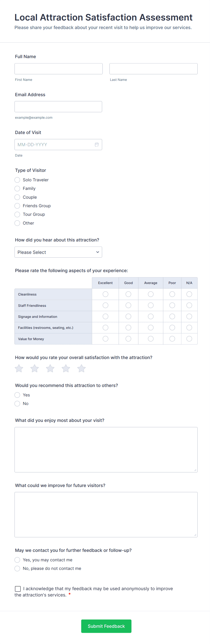
Task: Give a five star rating
Action: (82, 368)
